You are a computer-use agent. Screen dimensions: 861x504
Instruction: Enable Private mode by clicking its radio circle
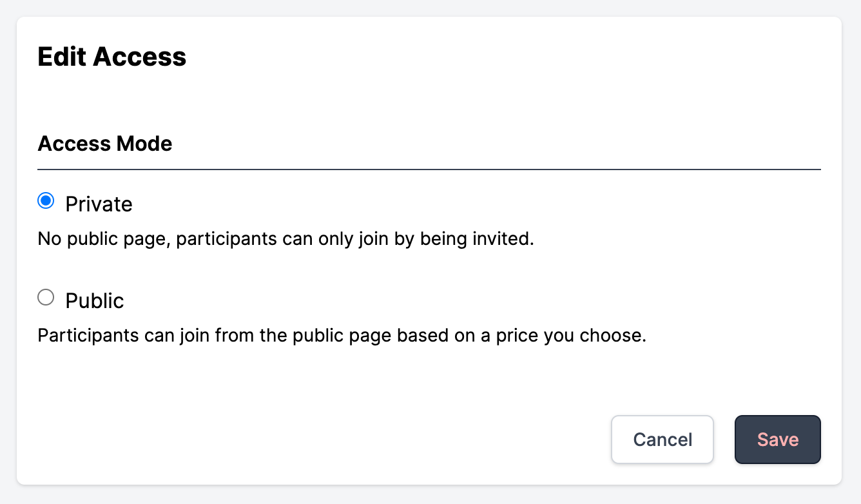[45, 201]
